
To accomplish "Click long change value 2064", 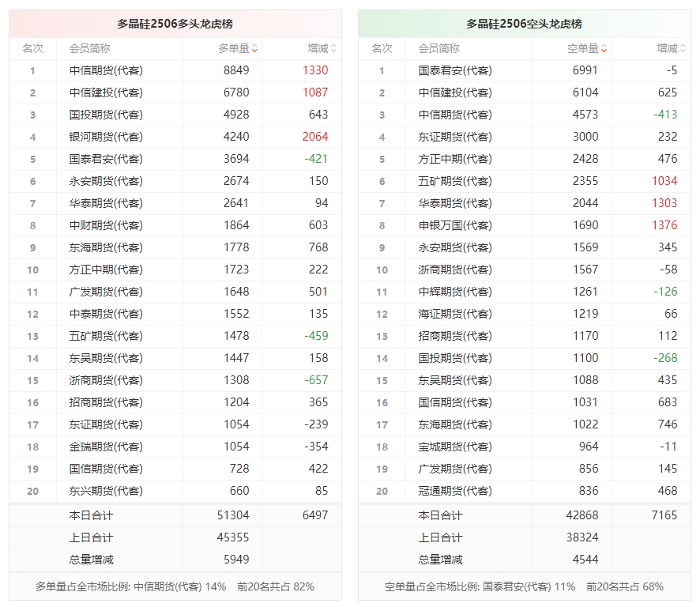I will 315,137.
